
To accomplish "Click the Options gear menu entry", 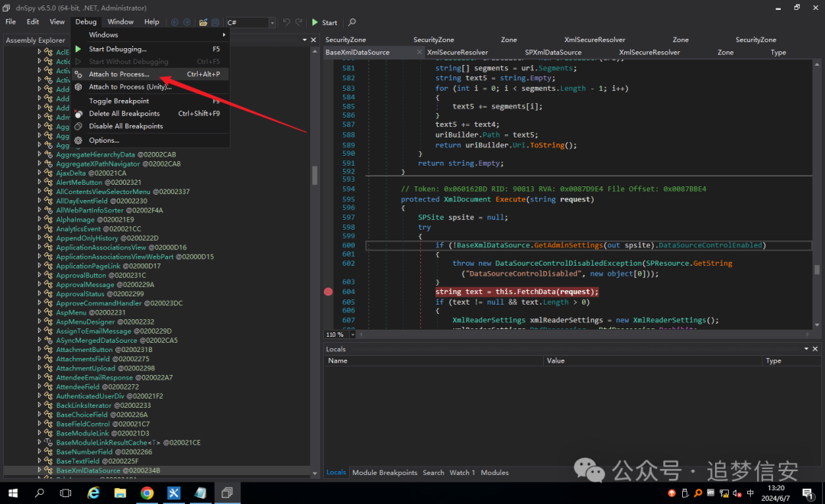I will (104, 140).
